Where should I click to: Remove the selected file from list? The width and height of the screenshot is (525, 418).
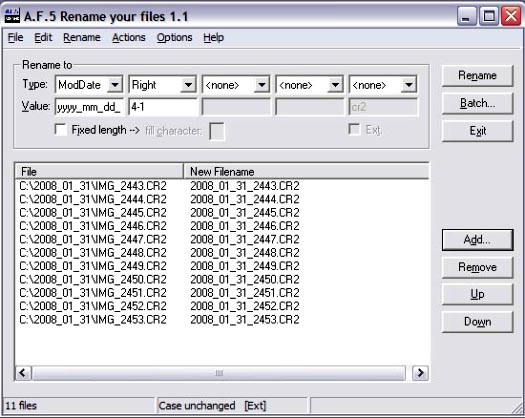pos(477,267)
